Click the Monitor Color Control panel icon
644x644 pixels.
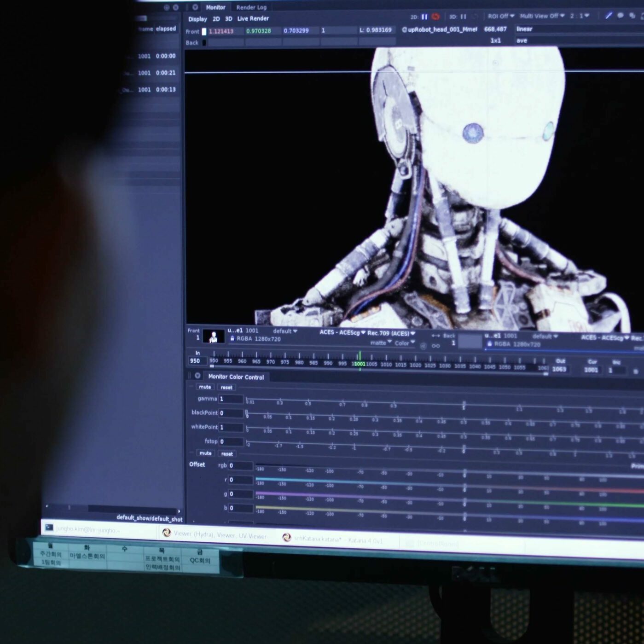[197, 376]
